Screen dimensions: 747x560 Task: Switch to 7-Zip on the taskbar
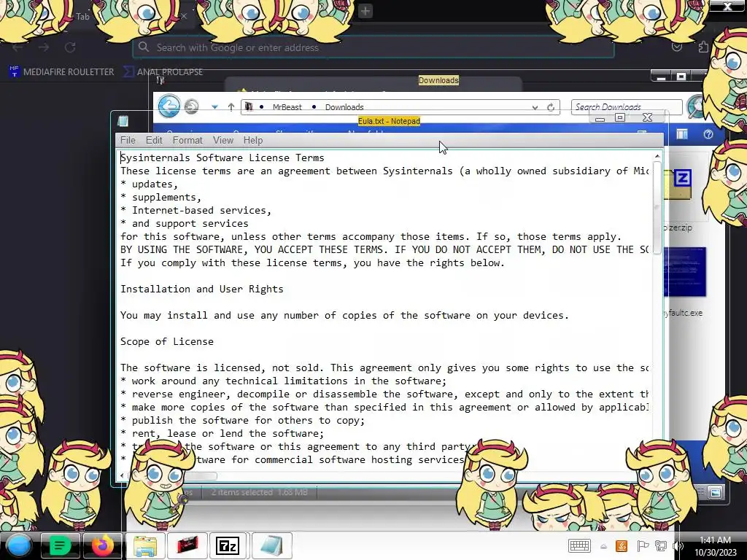(228, 545)
